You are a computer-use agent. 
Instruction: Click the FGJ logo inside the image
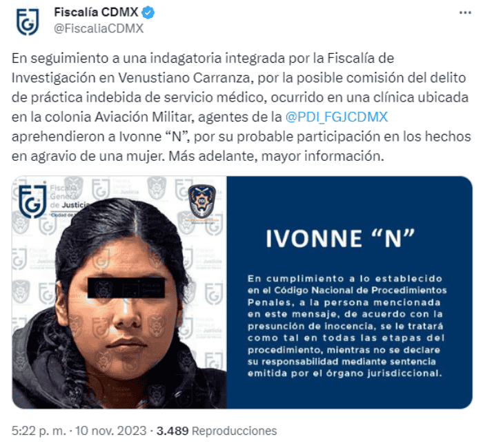tap(32, 201)
